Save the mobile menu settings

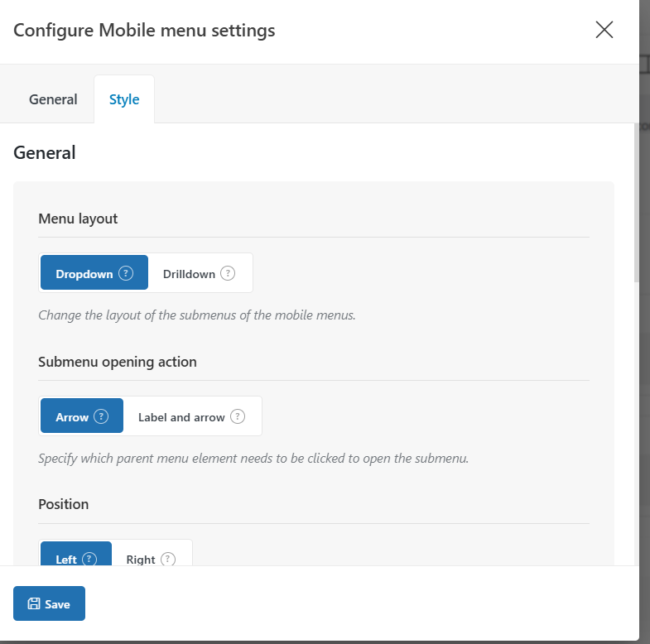coord(49,603)
